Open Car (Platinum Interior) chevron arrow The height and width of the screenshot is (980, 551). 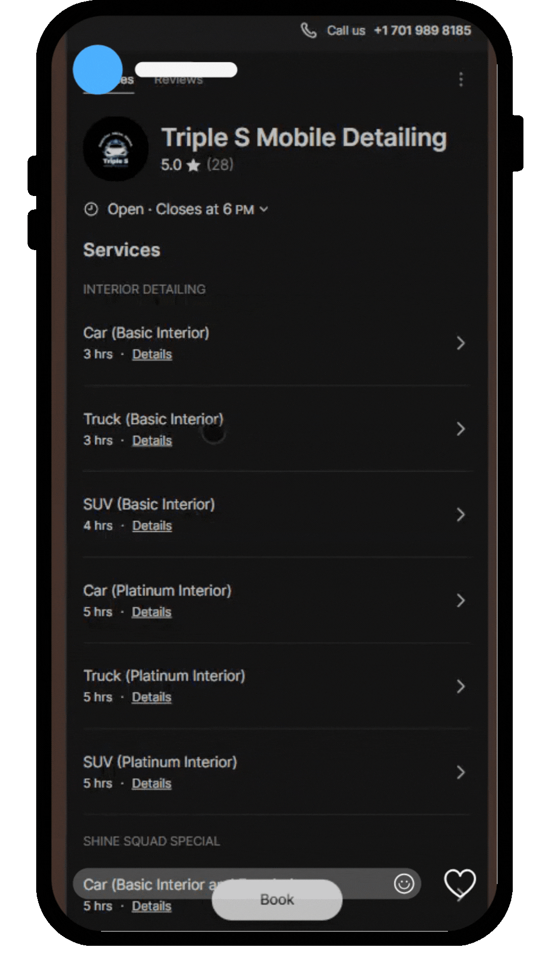pos(460,600)
